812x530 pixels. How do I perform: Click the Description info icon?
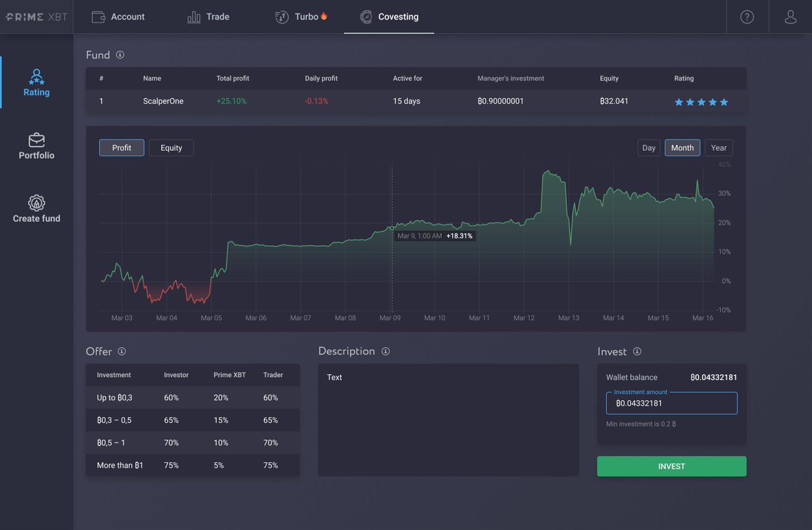pyautogui.click(x=386, y=351)
